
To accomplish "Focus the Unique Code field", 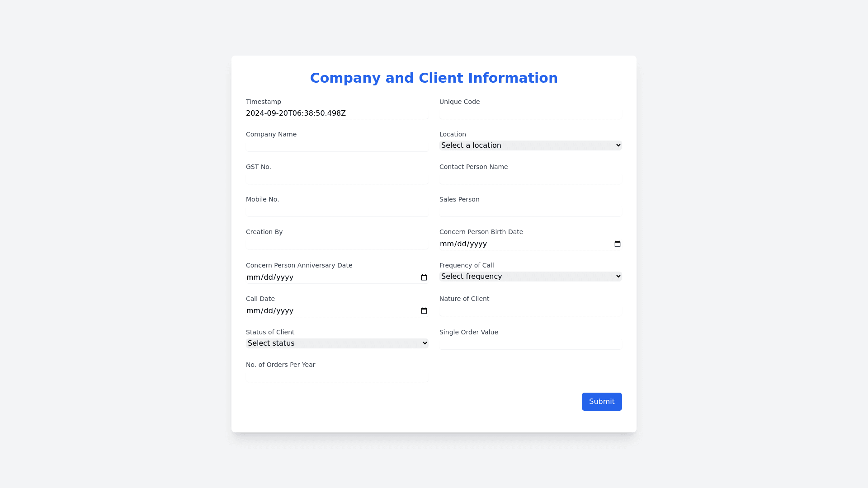I will (530, 113).
